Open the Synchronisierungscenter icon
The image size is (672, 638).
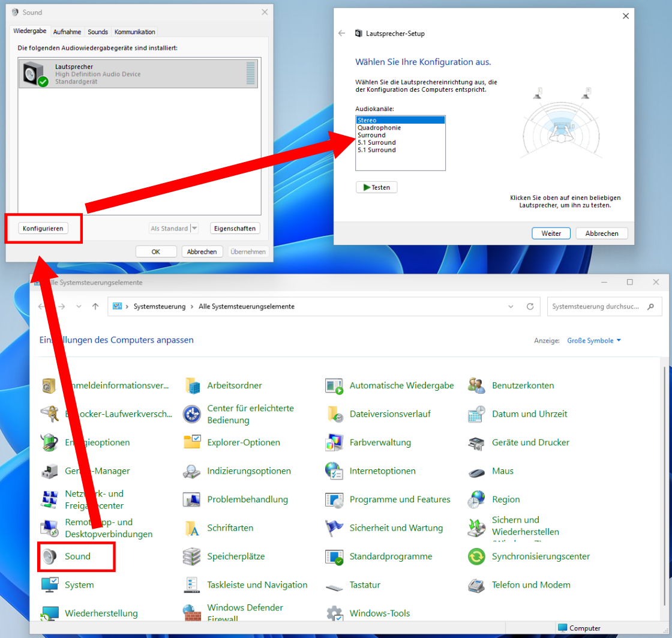476,556
